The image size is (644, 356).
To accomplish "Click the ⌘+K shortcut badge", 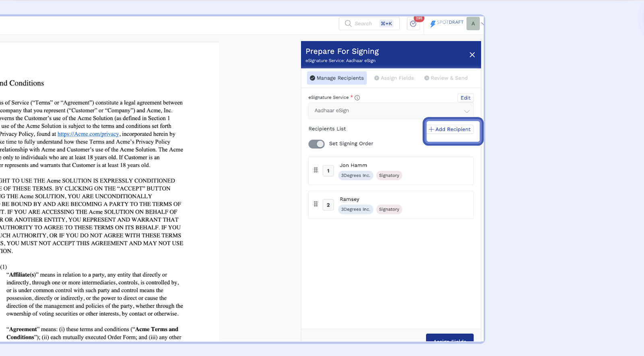I will point(386,24).
